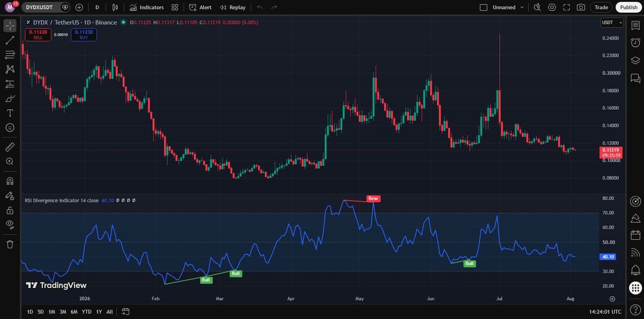
Task: Toggle stay in drawing mode
Action: (10, 195)
